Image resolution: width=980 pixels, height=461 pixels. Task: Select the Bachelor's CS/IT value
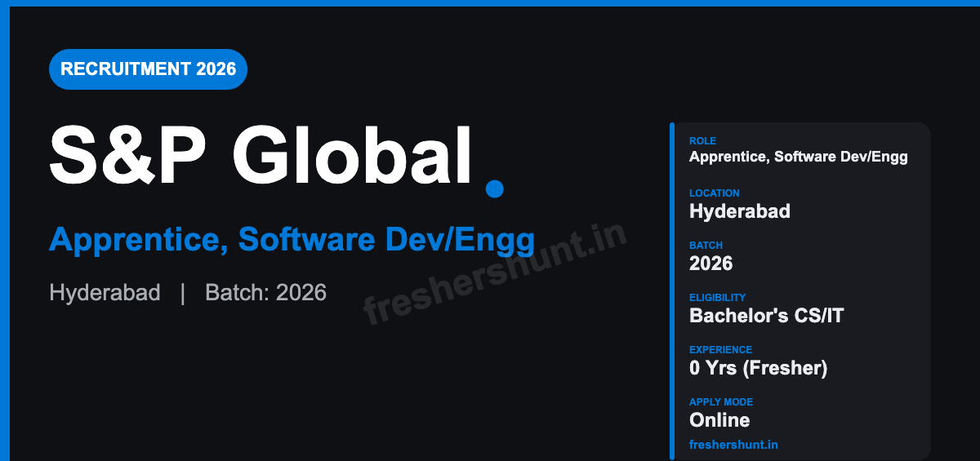[766, 316]
